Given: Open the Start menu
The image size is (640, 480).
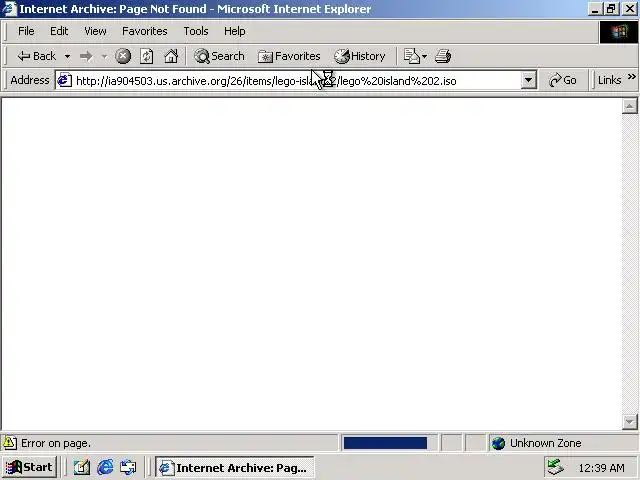Looking at the screenshot, I should click(x=30, y=467).
